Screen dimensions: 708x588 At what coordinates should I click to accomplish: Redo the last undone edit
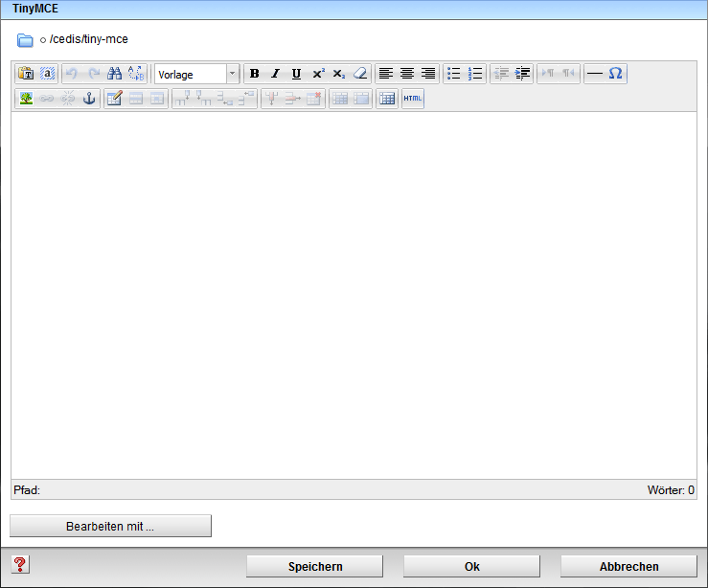tap(94, 74)
